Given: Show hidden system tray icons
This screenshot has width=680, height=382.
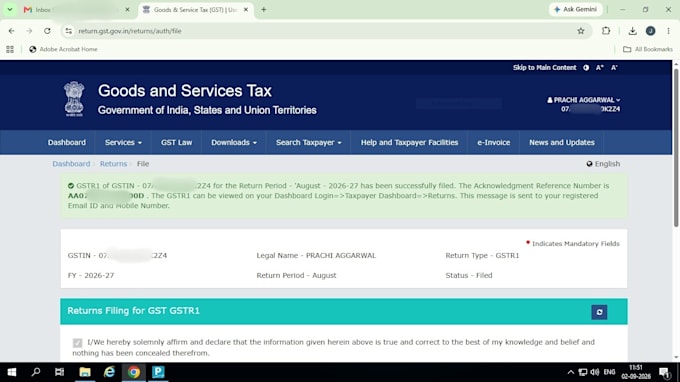Looking at the screenshot, I should pyautogui.click(x=571, y=372).
